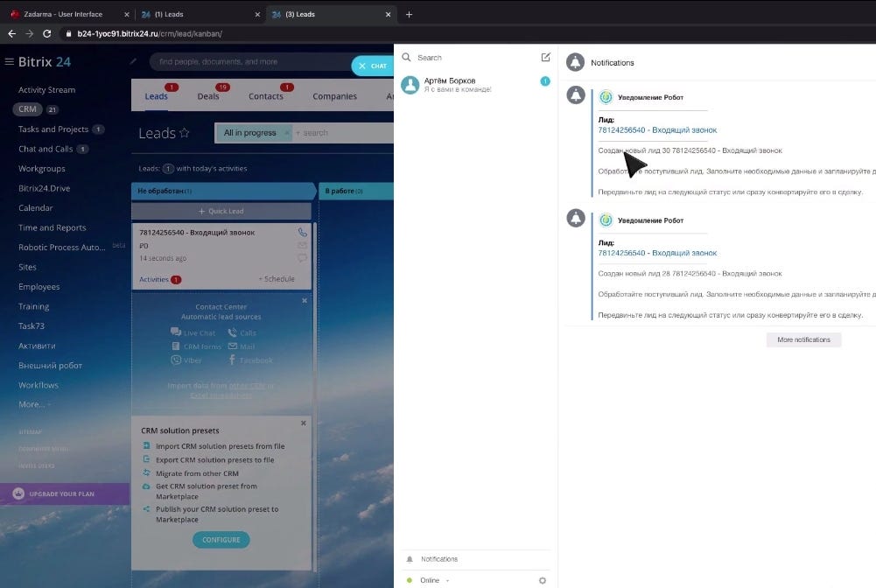The image size is (876, 588).
Task: Open Bitrix24.Drive
Action: tap(44, 188)
